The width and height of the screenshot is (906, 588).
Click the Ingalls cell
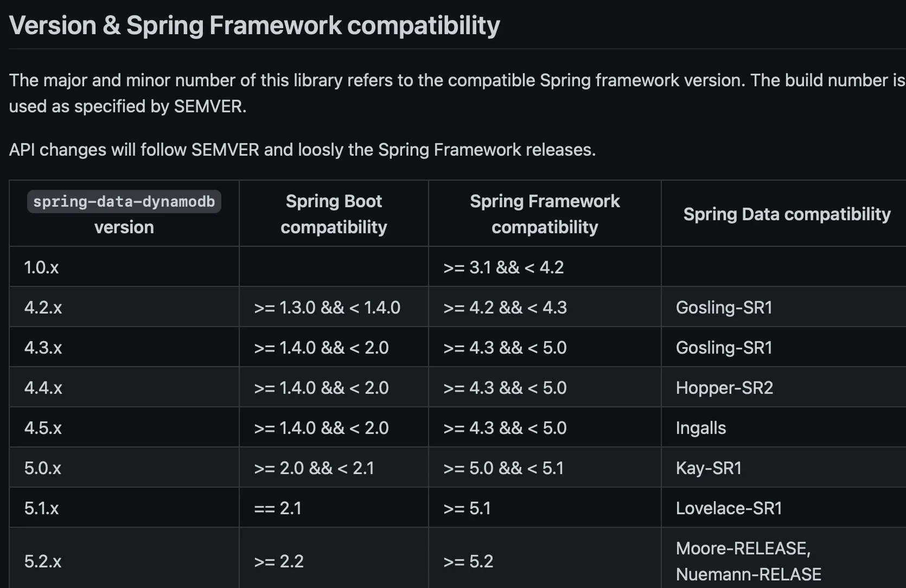coord(700,427)
